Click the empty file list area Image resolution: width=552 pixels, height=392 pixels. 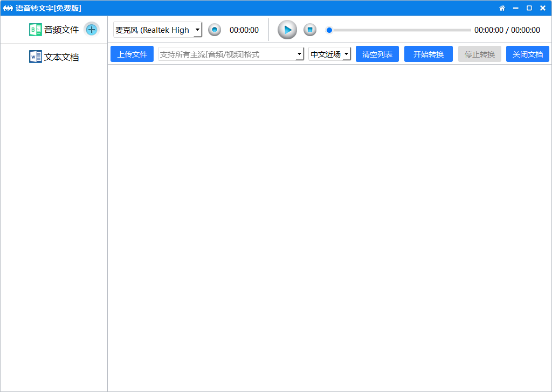click(329, 226)
